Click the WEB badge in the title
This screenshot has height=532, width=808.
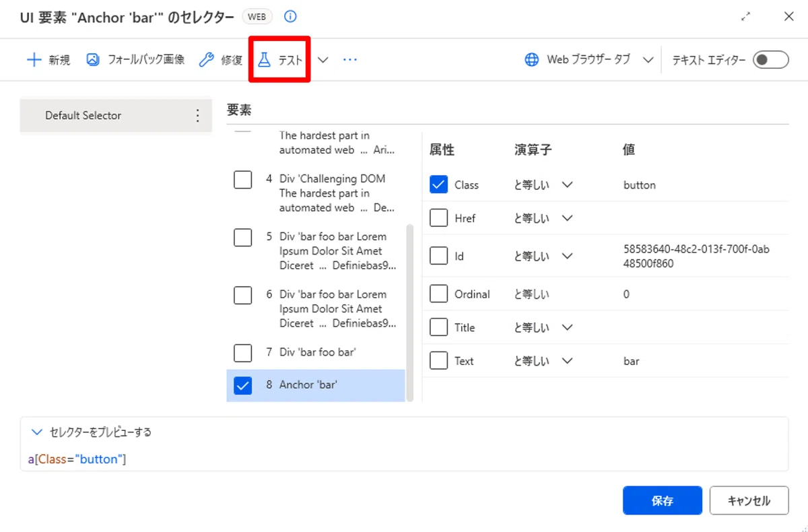coord(258,17)
